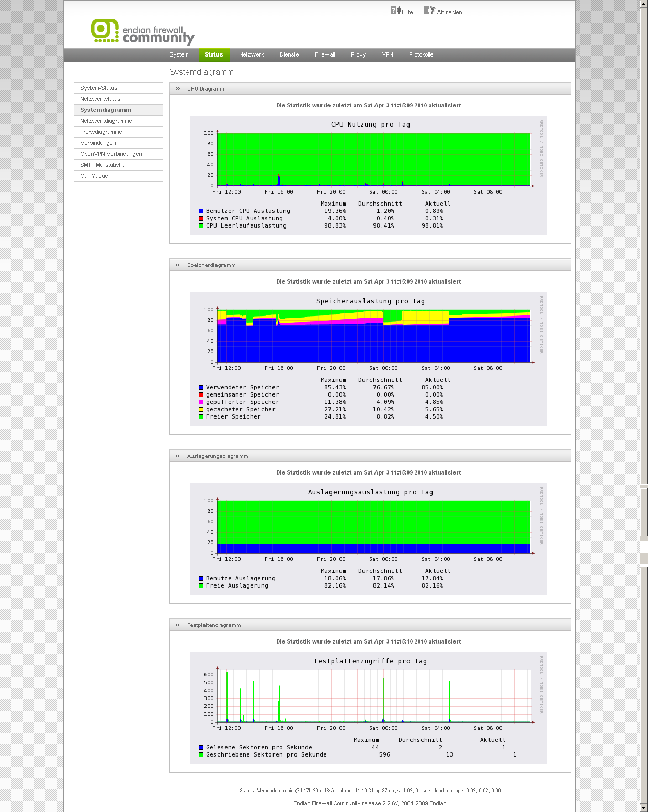
Task: Collapse the CPU Diagramm section arrow
Action: [178, 89]
